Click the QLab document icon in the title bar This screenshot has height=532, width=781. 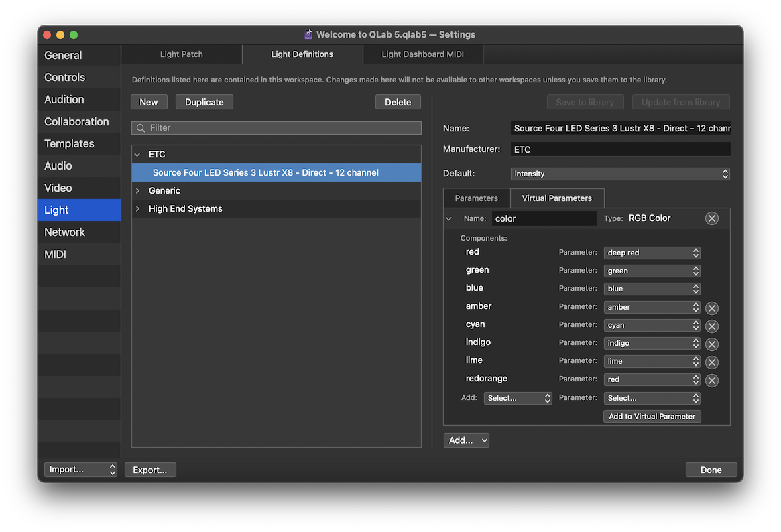click(308, 34)
